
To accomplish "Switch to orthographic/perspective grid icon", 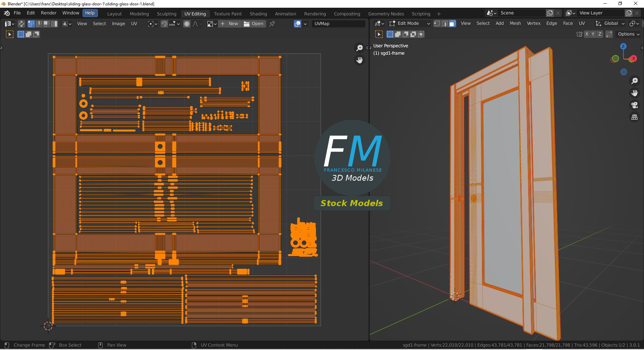I will coord(634,117).
